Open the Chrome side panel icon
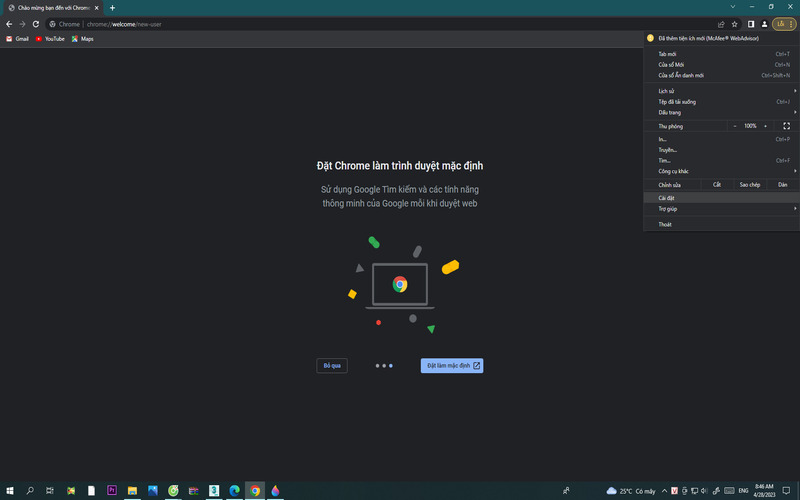Screen dimensions: 800x500 pyautogui.click(x=751, y=24)
